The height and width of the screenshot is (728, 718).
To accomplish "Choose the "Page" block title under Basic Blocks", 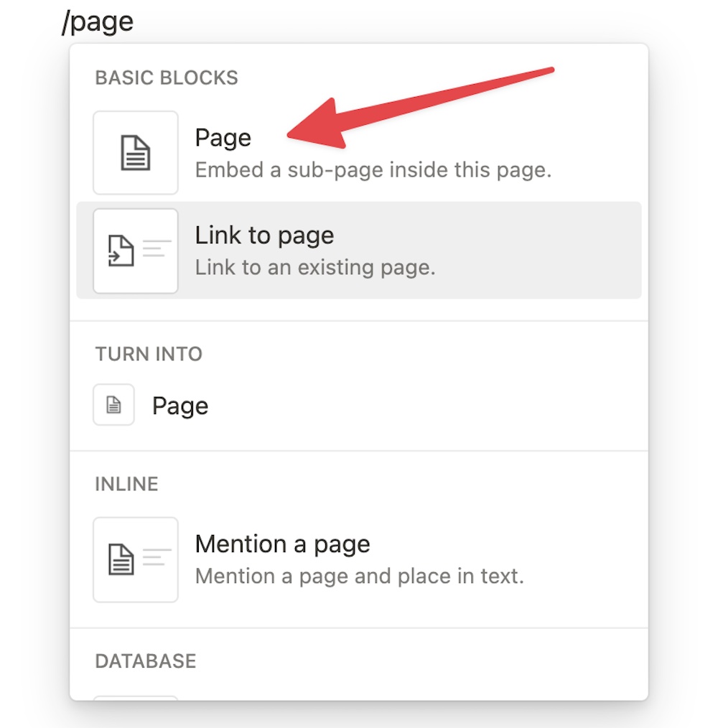I will [223, 138].
